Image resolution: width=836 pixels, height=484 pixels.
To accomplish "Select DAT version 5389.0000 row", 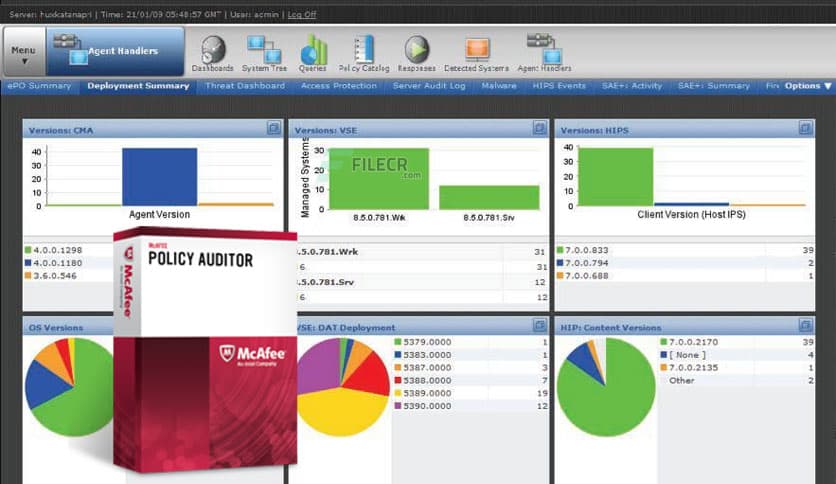I will click(471, 393).
